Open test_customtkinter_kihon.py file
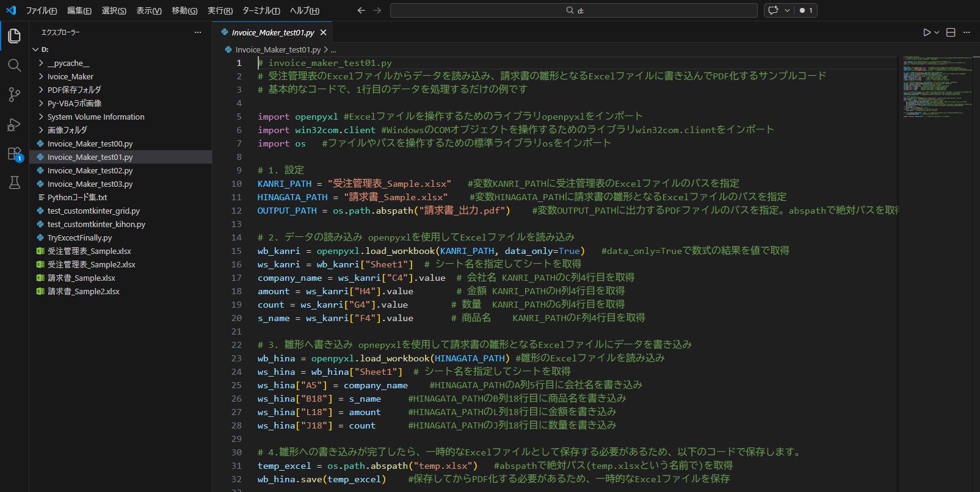980x492 pixels. [96, 224]
